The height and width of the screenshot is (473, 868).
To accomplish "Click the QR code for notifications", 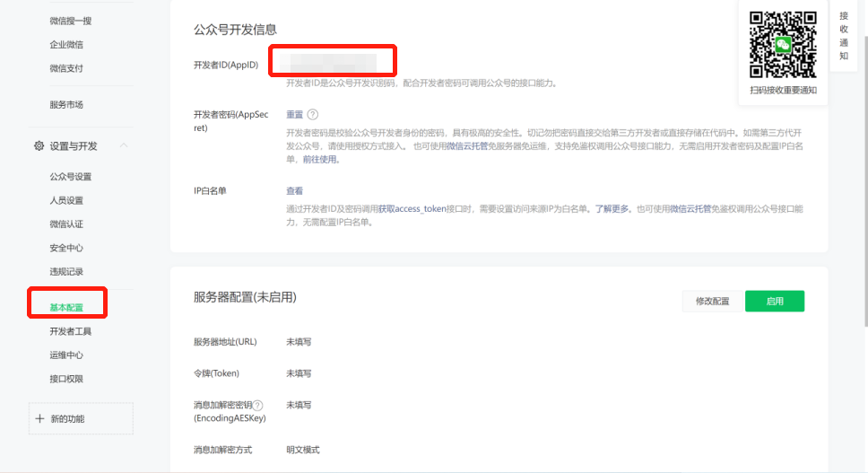I will pyautogui.click(x=783, y=44).
